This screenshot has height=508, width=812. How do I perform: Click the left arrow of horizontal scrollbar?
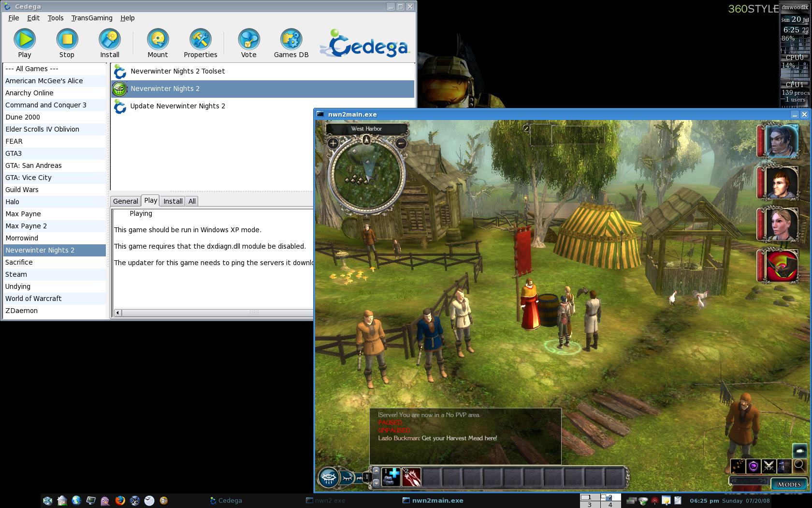point(118,313)
